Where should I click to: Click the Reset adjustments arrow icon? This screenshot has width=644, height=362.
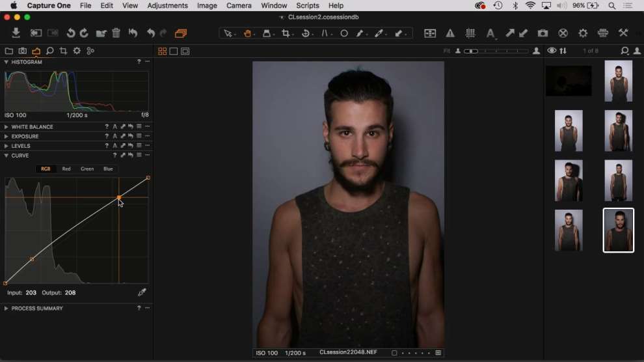pyautogui.click(x=133, y=33)
